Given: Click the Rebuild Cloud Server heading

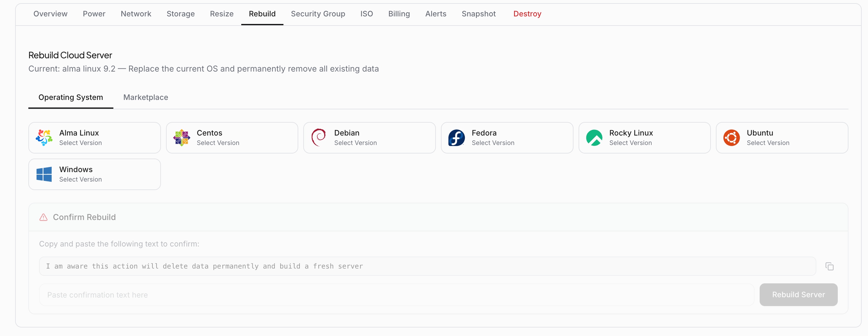Looking at the screenshot, I should click(70, 55).
